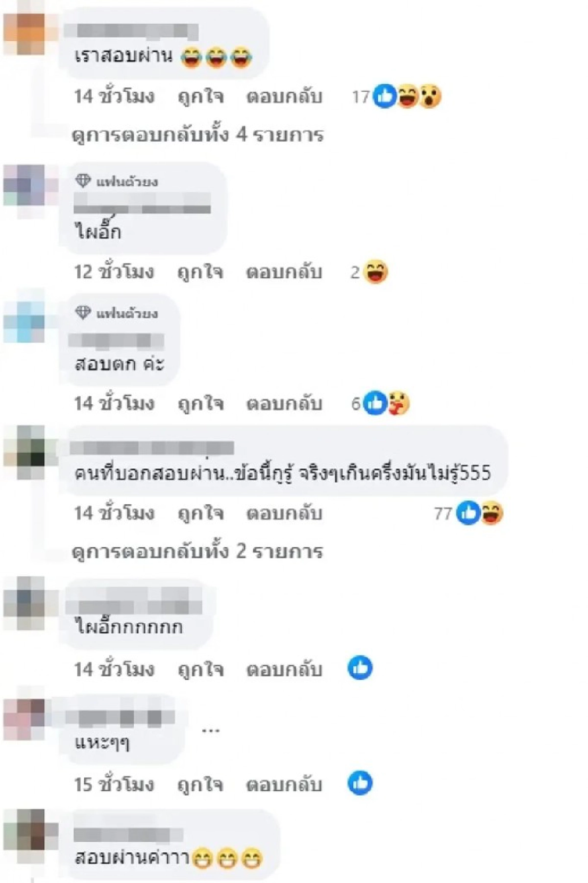588x883 pixels.
Task: Open the profile avatar on the สอบตก ค่ะ comment
Action: point(24,321)
